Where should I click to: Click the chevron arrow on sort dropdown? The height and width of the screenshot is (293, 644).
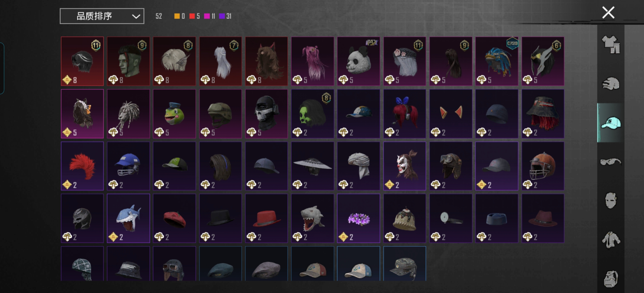pos(136,17)
